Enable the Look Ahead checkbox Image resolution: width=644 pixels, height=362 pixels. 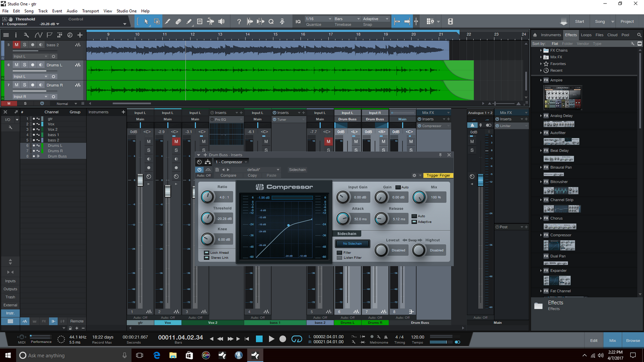(207, 253)
